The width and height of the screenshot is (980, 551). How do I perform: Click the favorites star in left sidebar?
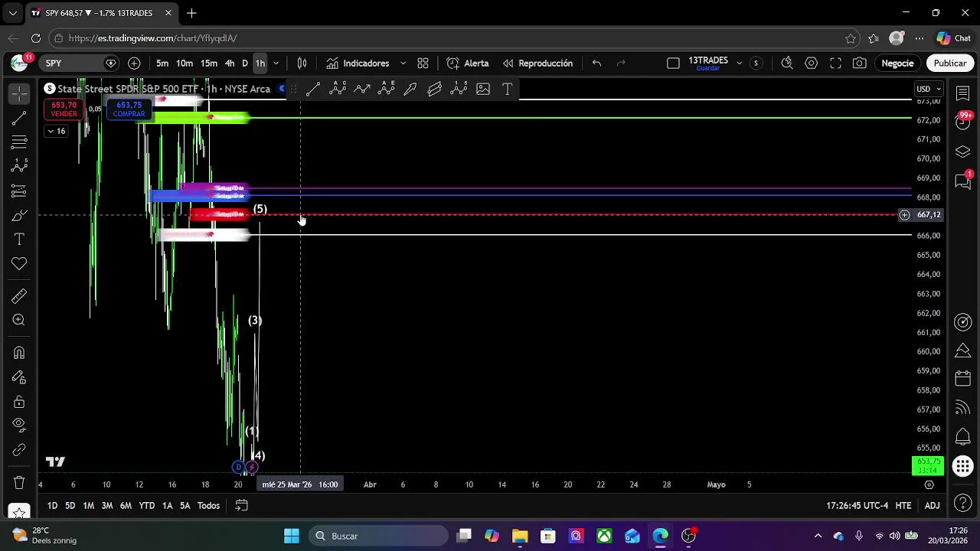click(19, 510)
